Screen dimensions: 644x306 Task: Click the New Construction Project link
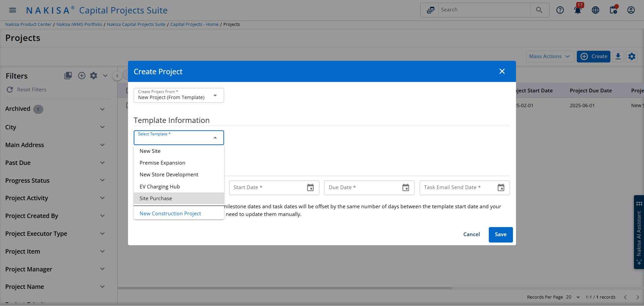pyautogui.click(x=170, y=214)
